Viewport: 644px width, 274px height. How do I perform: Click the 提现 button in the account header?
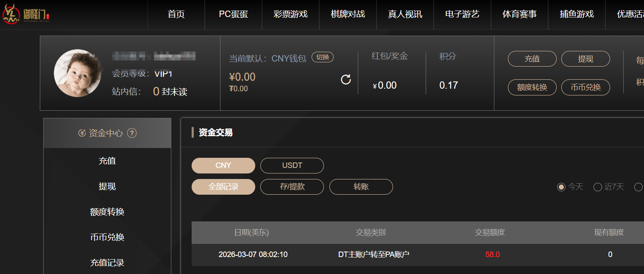585,59
